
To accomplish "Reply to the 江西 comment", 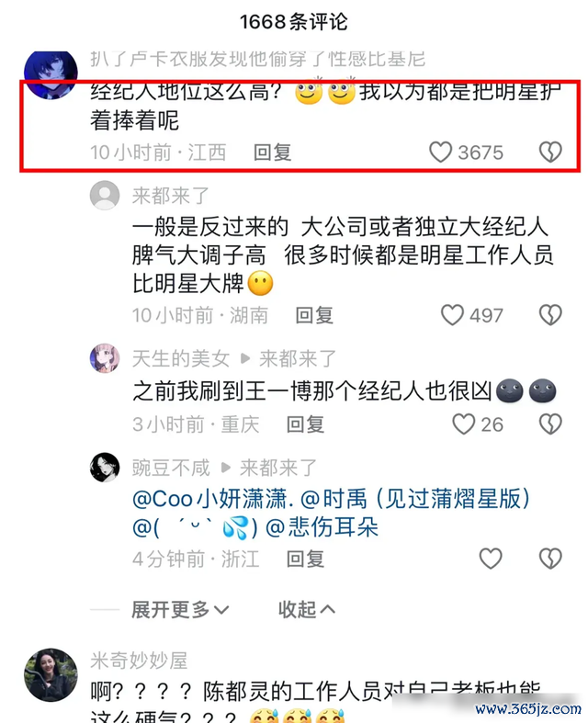I will (273, 153).
